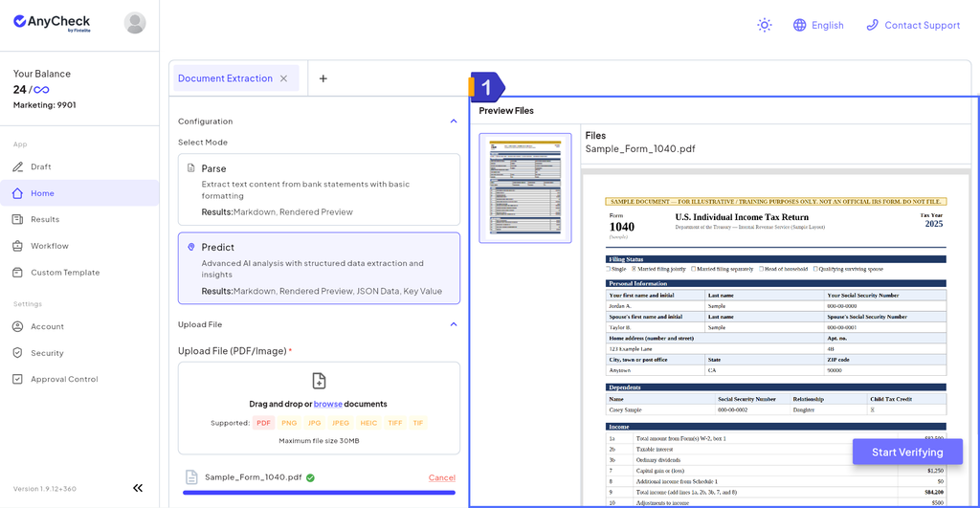Close the Document Extraction tab
Image resolution: width=980 pixels, height=508 pixels.
[283, 78]
